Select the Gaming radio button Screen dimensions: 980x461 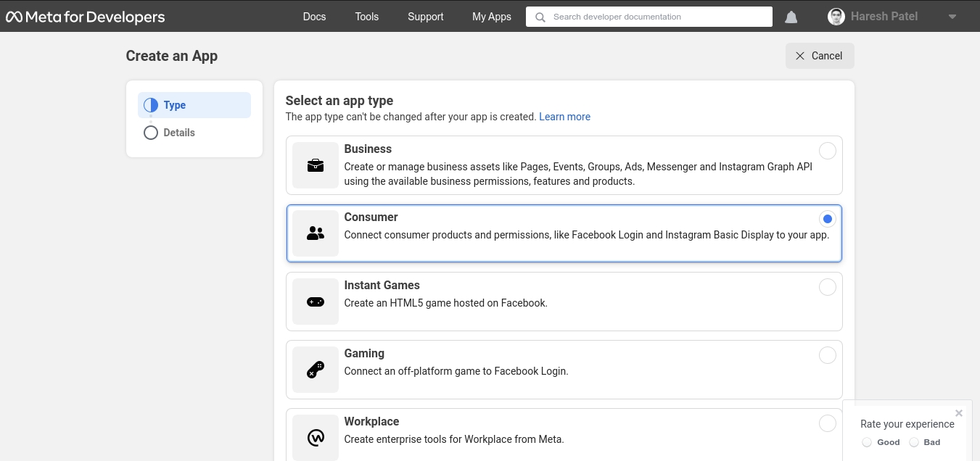[827, 355]
